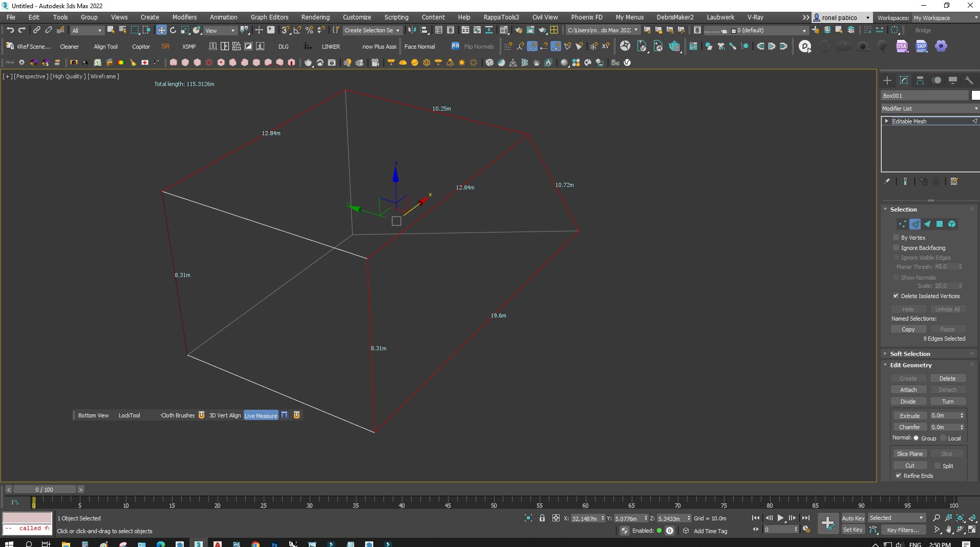Select the Vertex sub-object mode icon

[902, 224]
